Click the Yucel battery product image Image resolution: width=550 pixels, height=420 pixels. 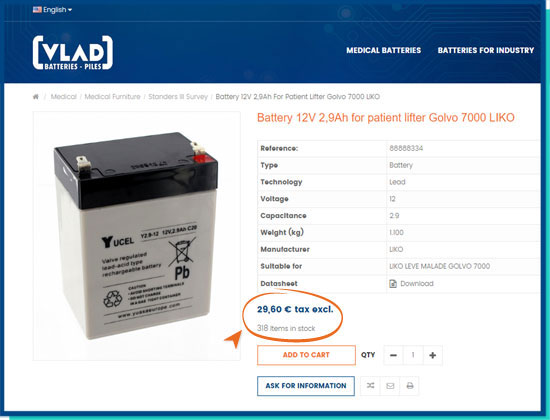click(136, 236)
